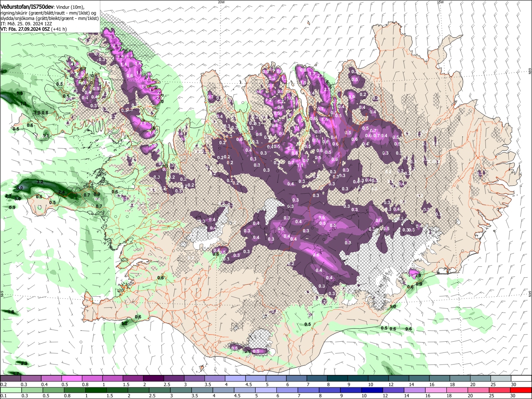Select the 0.3 light green rain legend swatch

tap(31, 390)
